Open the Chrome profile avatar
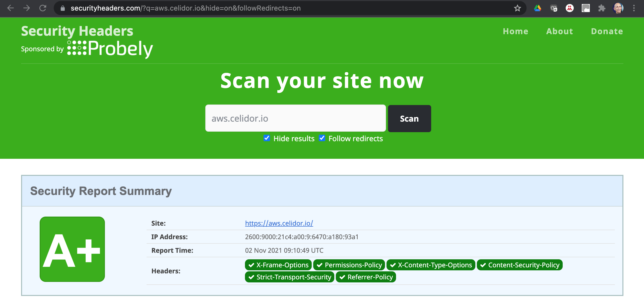The width and height of the screenshot is (644, 302). click(x=618, y=8)
